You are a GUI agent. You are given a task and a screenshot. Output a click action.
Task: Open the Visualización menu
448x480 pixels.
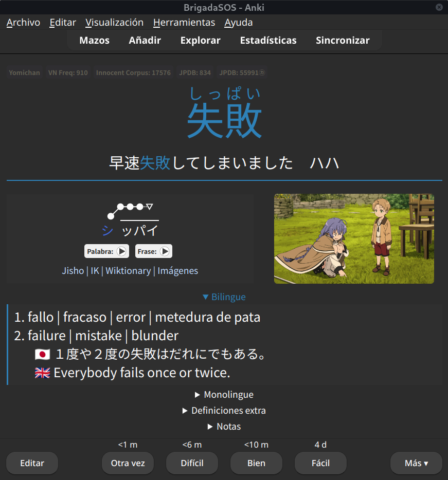(114, 22)
